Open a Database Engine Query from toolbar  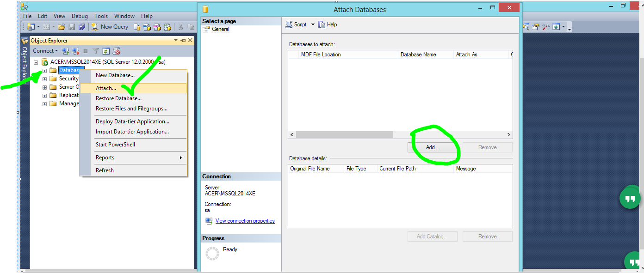click(137, 27)
